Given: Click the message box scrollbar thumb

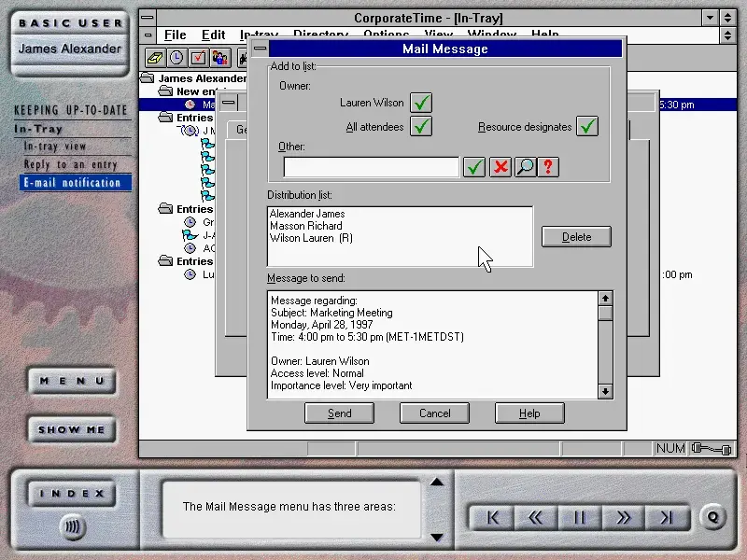Looking at the screenshot, I should (x=605, y=314).
